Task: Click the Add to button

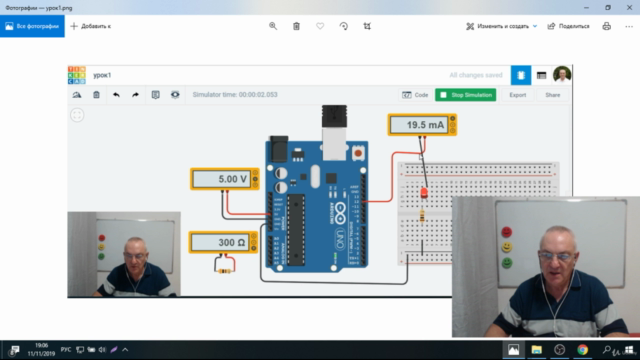Action: [91, 26]
